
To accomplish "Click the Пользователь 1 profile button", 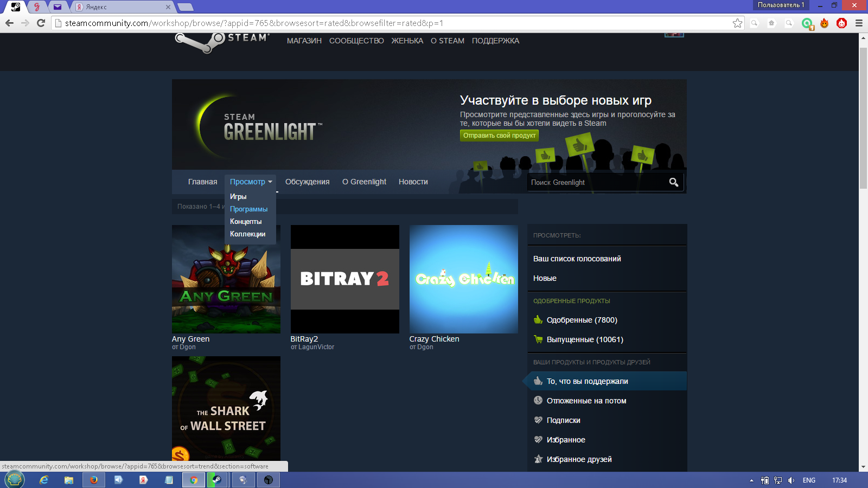I will click(781, 5).
